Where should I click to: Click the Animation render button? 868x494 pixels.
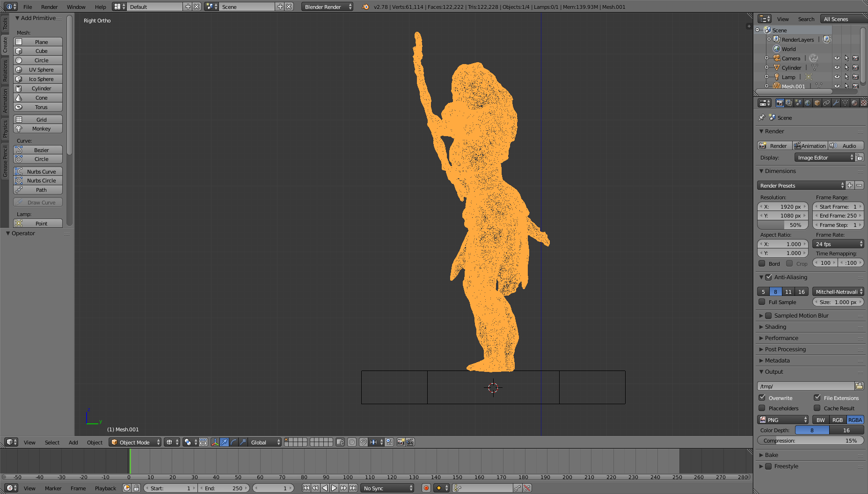[810, 145]
